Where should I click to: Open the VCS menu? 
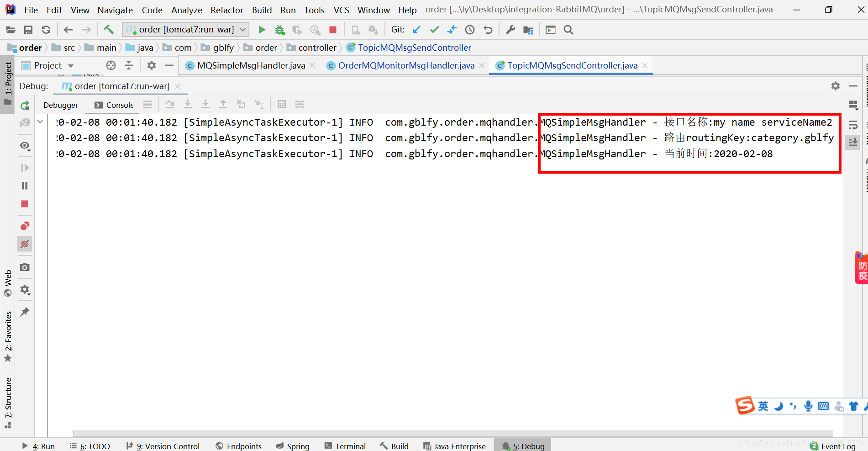click(x=341, y=10)
